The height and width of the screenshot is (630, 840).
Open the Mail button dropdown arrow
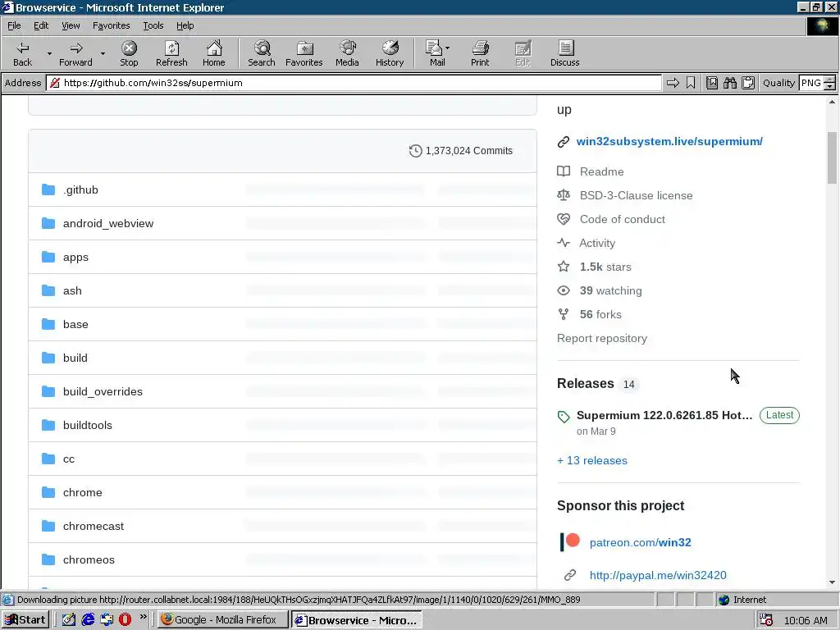click(448, 48)
